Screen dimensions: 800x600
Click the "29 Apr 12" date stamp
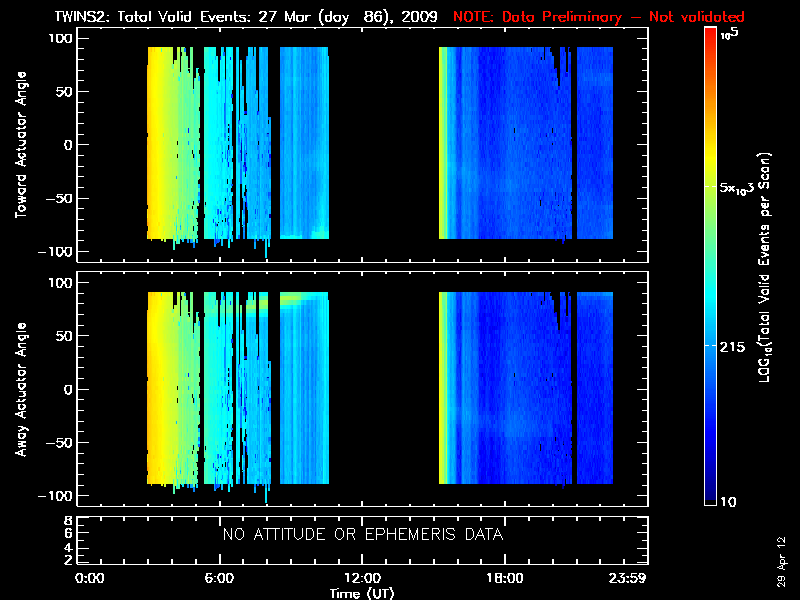click(x=782, y=551)
